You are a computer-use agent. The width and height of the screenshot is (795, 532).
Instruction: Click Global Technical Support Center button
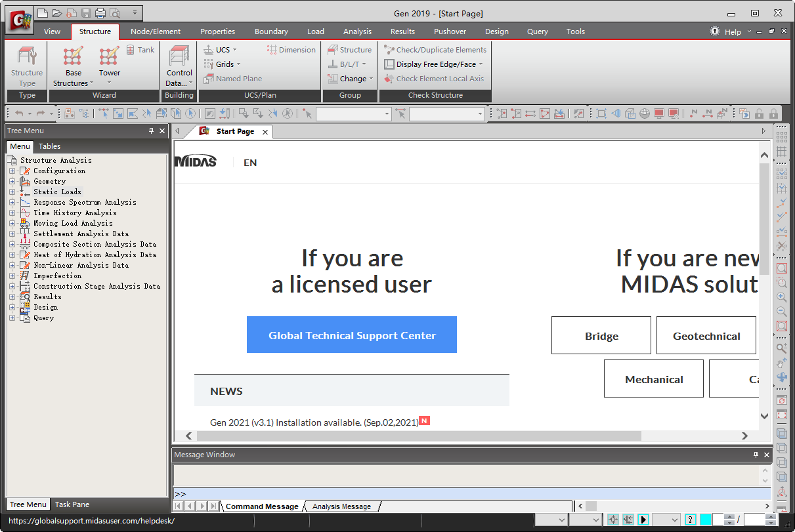(x=352, y=335)
